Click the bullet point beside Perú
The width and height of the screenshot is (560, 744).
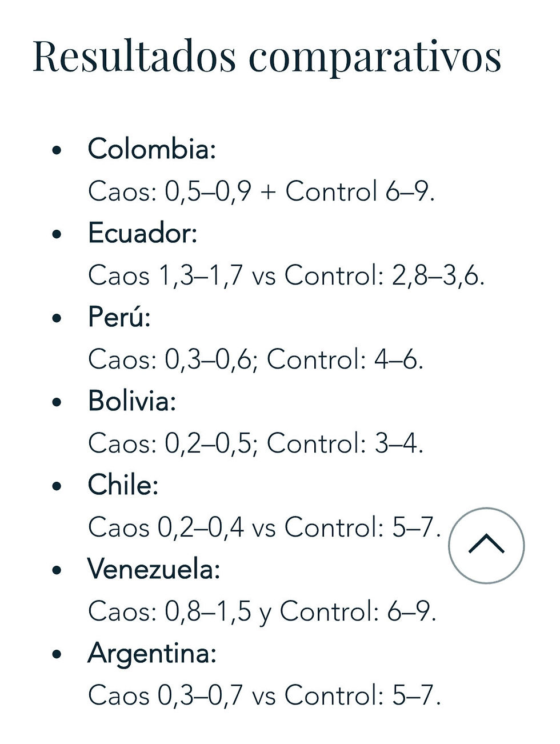click(x=56, y=318)
